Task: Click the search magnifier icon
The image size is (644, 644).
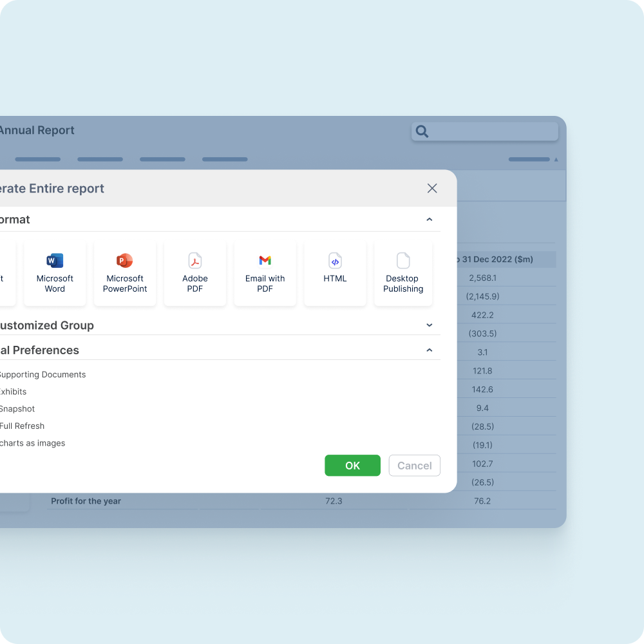Action: pyautogui.click(x=422, y=131)
